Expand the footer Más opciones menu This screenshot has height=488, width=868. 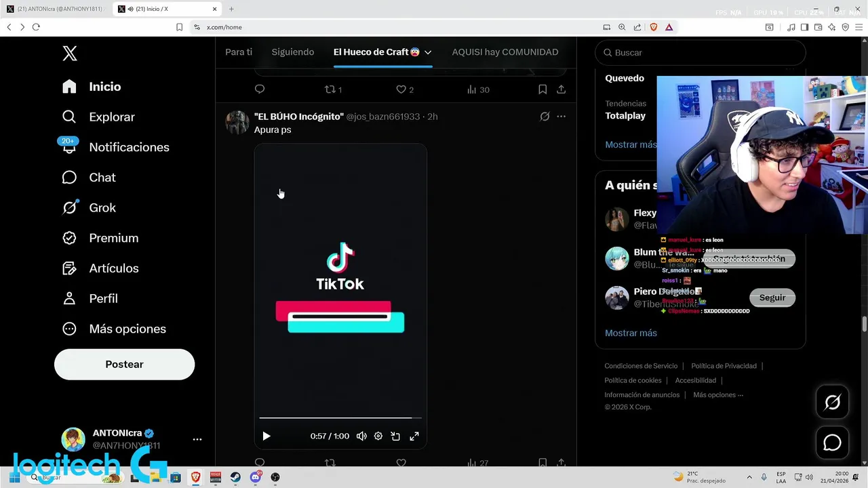718,394
